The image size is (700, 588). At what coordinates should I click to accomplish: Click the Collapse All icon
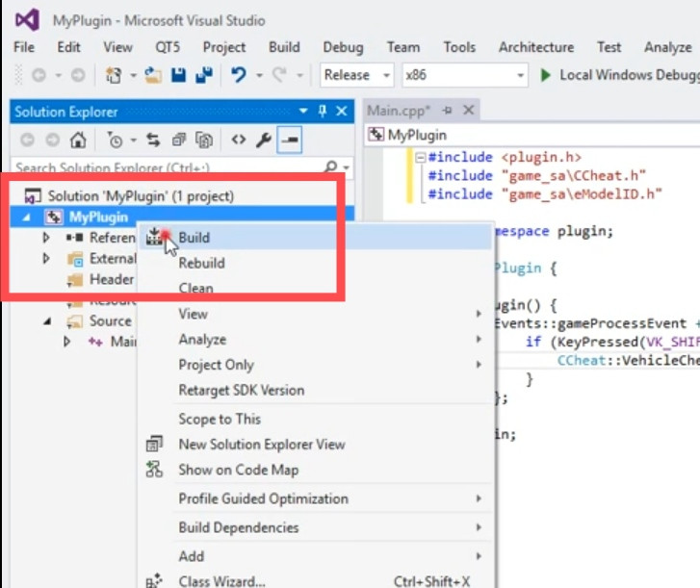[178, 141]
